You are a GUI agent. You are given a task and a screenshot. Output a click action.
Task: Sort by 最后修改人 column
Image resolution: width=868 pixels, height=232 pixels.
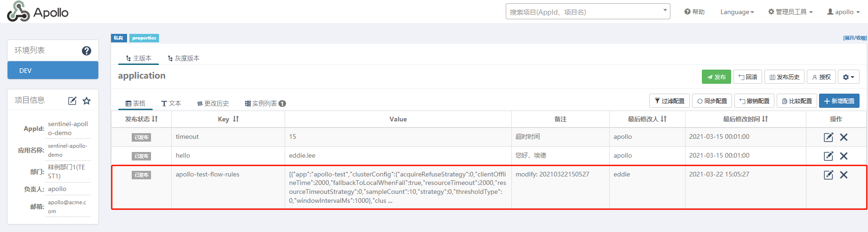[x=663, y=119]
